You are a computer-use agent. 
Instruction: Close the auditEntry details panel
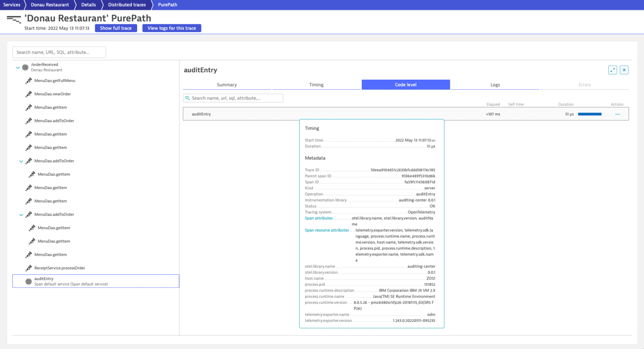624,70
